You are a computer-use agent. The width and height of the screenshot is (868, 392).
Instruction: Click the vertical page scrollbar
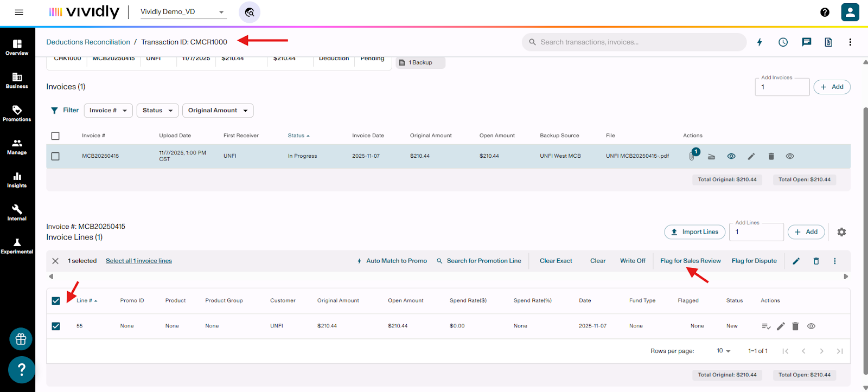[x=865, y=239]
